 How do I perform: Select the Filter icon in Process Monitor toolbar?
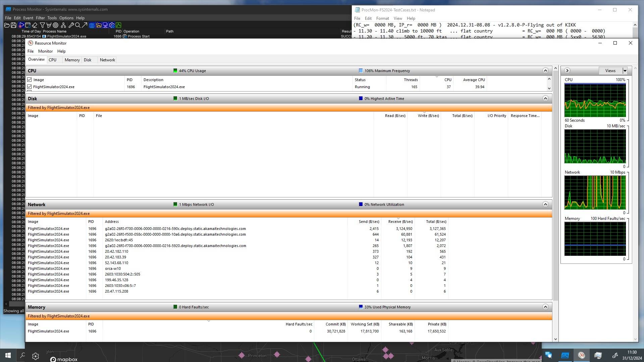coord(42,25)
